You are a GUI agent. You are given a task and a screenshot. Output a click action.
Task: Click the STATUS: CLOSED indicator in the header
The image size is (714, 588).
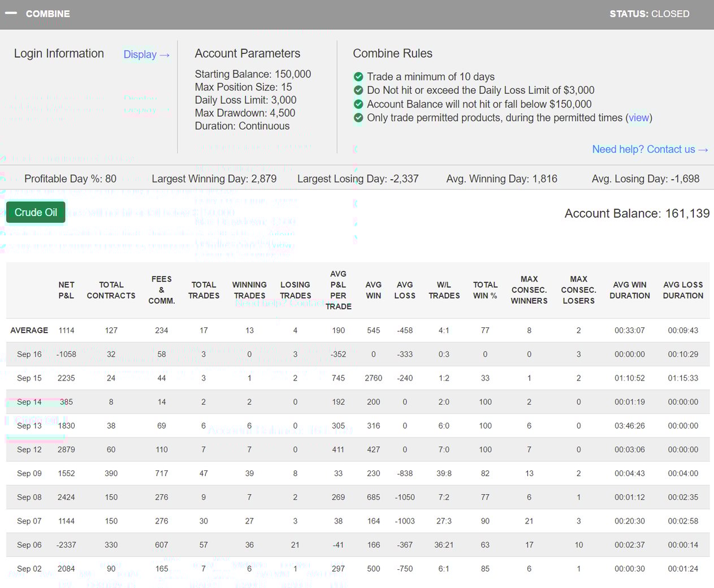click(649, 14)
